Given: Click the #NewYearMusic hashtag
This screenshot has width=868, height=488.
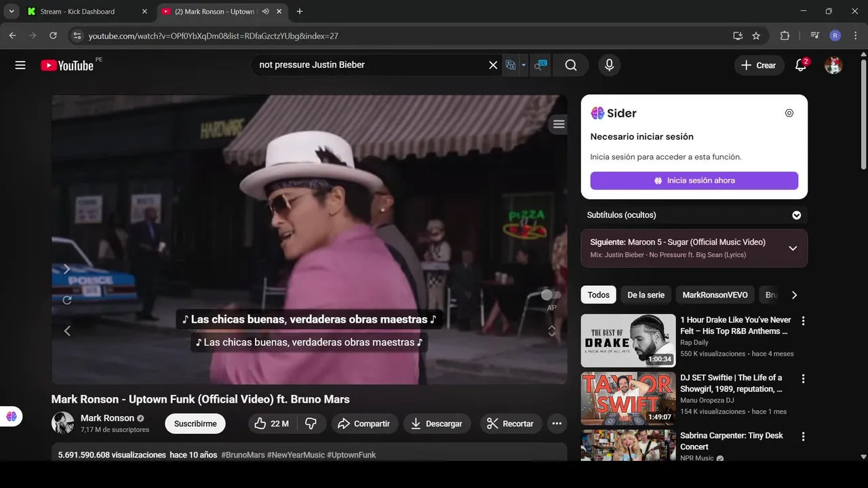Looking at the screenshot, I should [296, 455].
